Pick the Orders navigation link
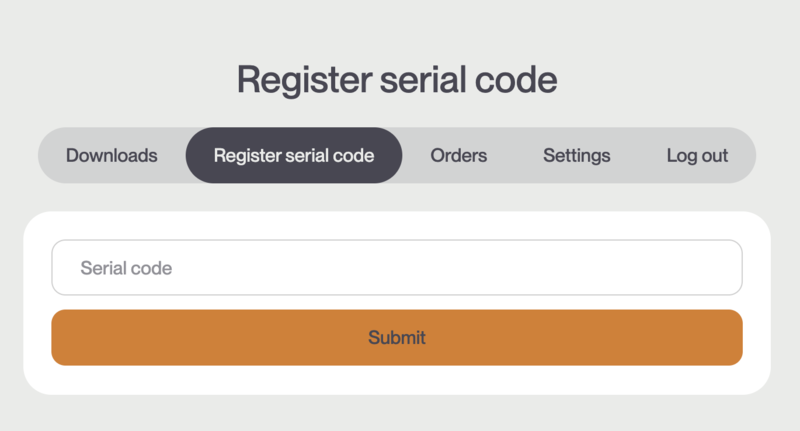Screen dimensions: 800x431 point(459,156)
